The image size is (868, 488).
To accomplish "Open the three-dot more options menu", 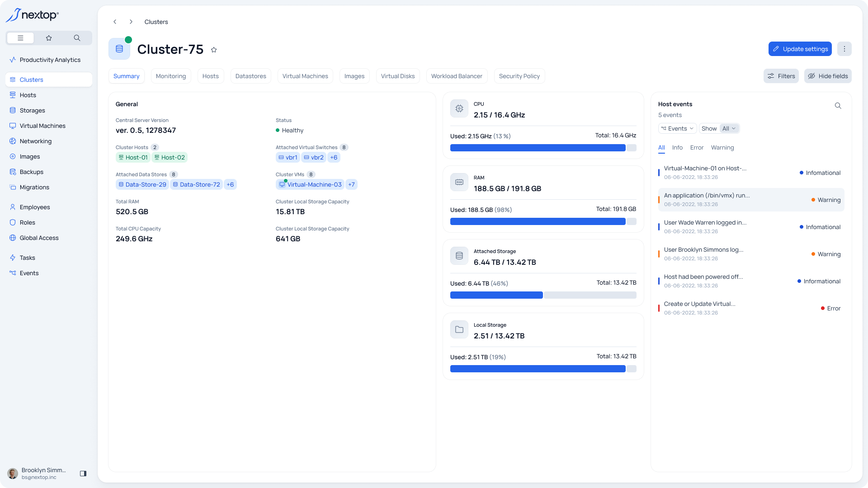I will tap(844, 49).
